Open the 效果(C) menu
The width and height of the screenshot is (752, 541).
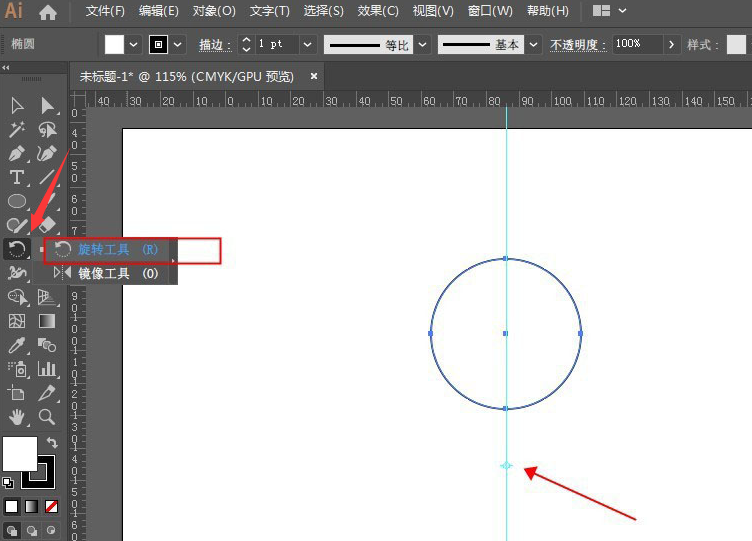point(378,11)
